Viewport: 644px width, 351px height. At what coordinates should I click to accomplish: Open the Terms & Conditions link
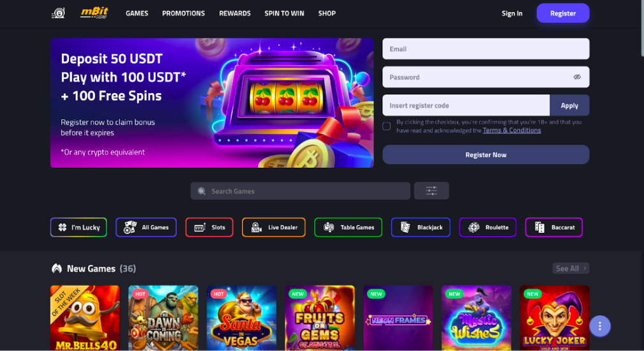coord(512,130)
